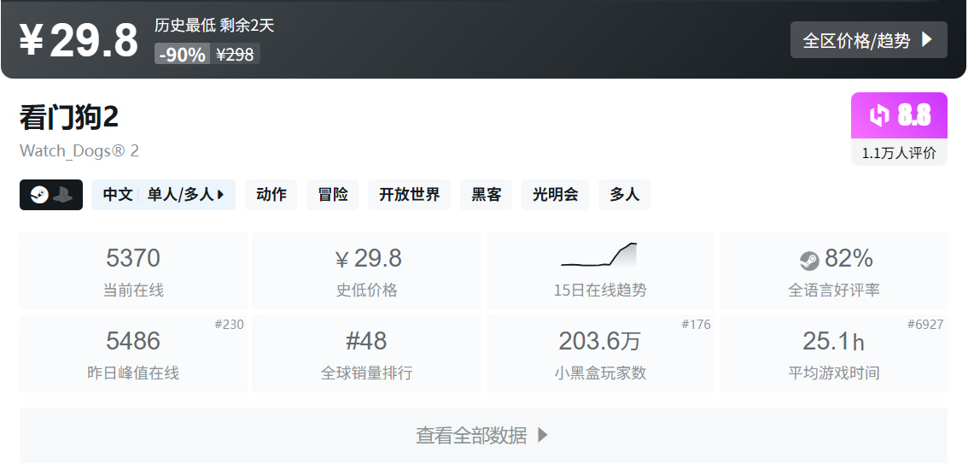The height and width of the screenshot is (464, 980).
Task: Open the 8.8 rating score badge
Action: click(899, 115)
